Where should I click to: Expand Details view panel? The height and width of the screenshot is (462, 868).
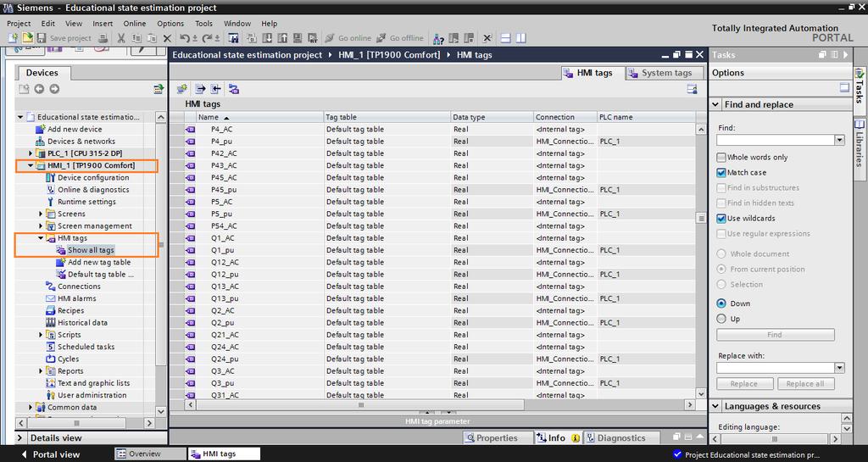(x=20, y=437)
